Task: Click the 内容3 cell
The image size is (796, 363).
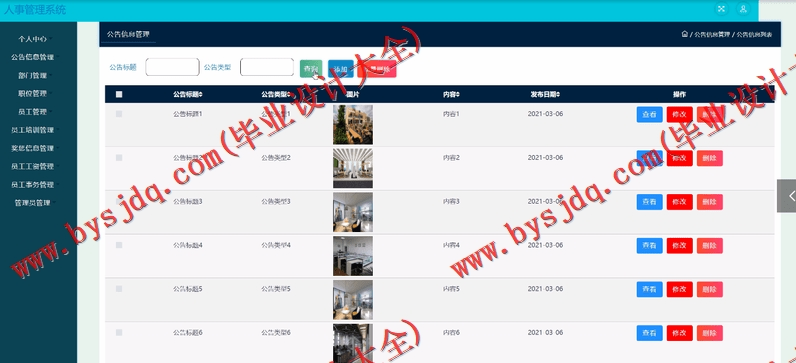Action: click(451, 202)
